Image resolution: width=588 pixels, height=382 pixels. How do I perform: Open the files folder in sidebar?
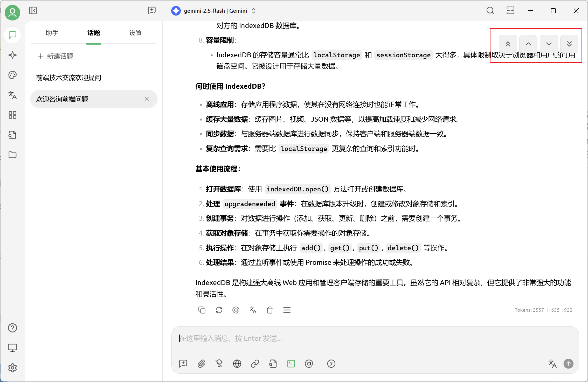point(12,155)
